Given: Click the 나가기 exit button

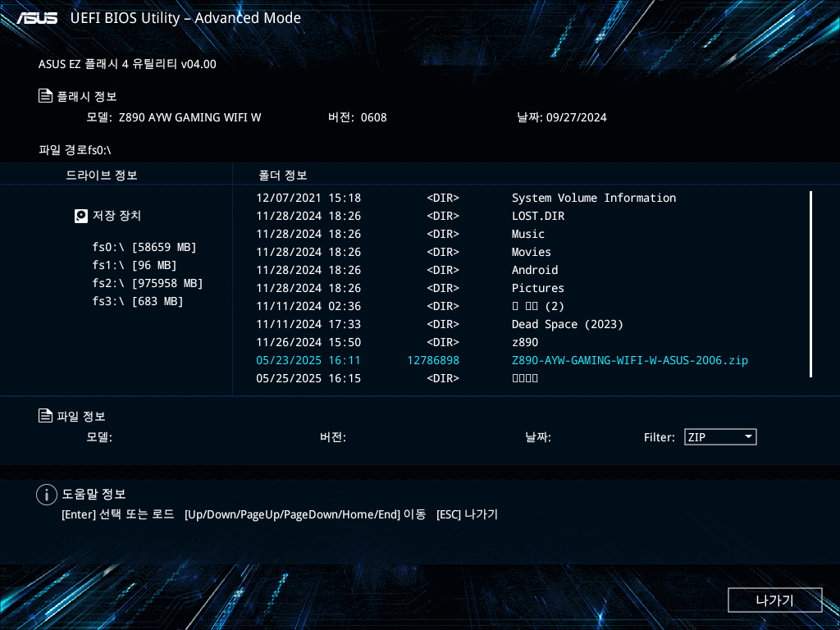Looking at the screenshot, I should pyautogui.click(x=774, y=600).
